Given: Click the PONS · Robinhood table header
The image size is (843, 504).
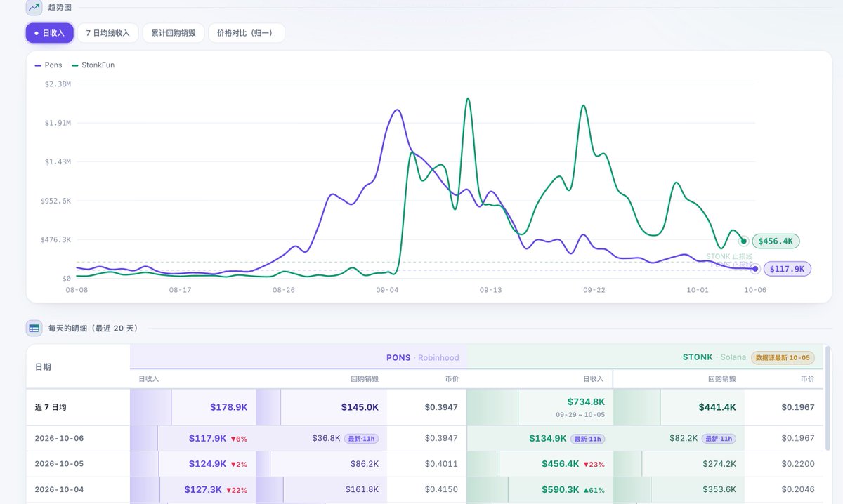Looking at the screenshot, I should point(421,357).
